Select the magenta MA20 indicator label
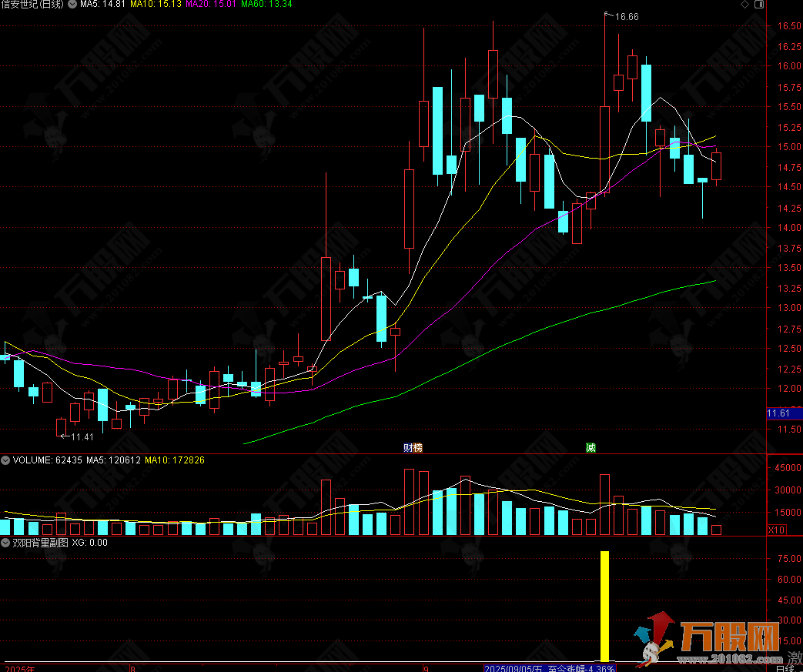Viewport: 803px width, 672px height. pyautogui.click(x=210, y=5)
